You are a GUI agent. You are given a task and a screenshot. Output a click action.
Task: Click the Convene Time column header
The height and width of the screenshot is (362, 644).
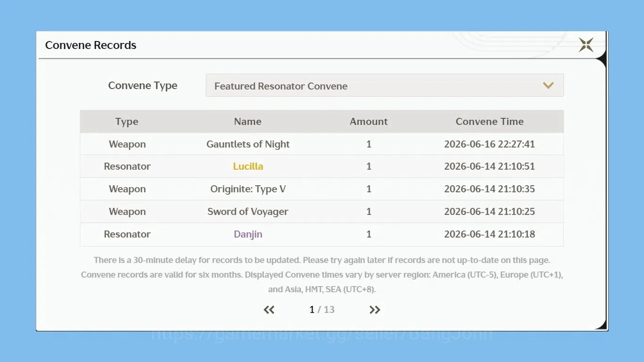[x=490, y=122]
